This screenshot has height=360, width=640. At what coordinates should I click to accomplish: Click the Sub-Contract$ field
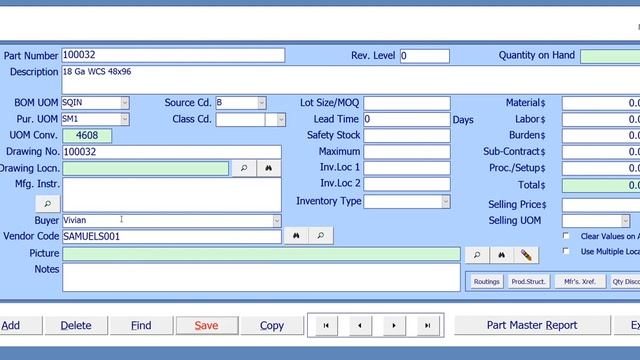pyautogui.click(x=601, y=152)
